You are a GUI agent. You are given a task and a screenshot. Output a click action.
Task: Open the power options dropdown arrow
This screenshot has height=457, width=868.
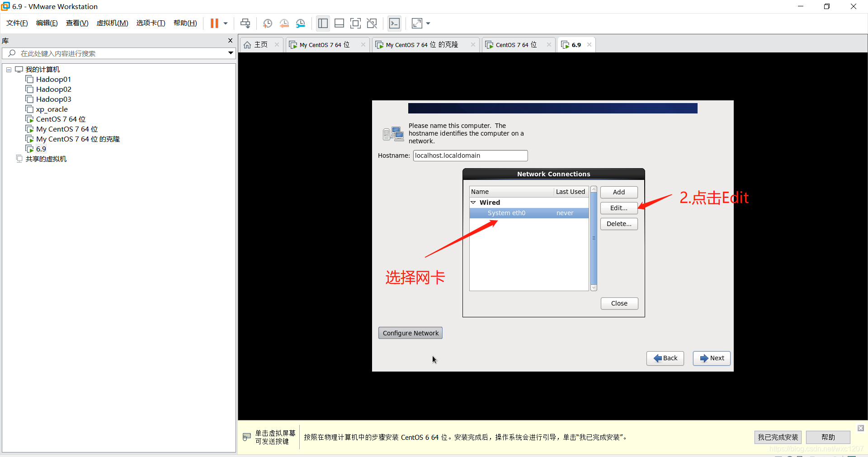coord(225,24)
